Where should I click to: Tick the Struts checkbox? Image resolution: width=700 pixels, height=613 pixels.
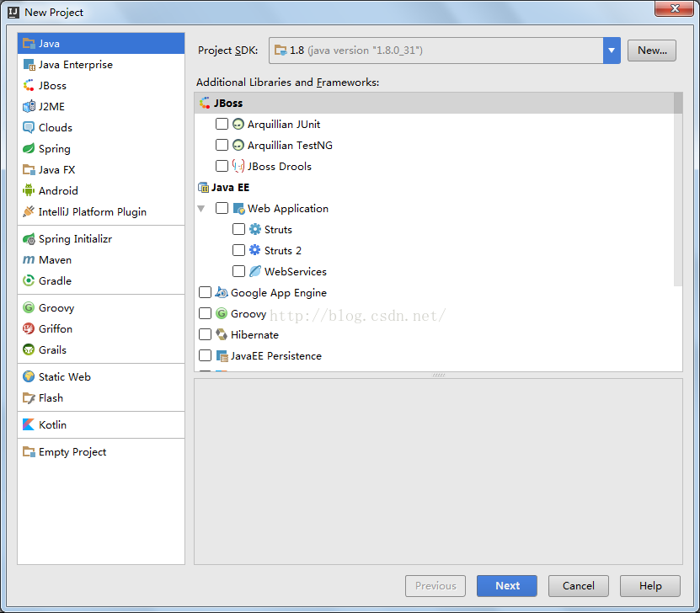click(239, 229)
